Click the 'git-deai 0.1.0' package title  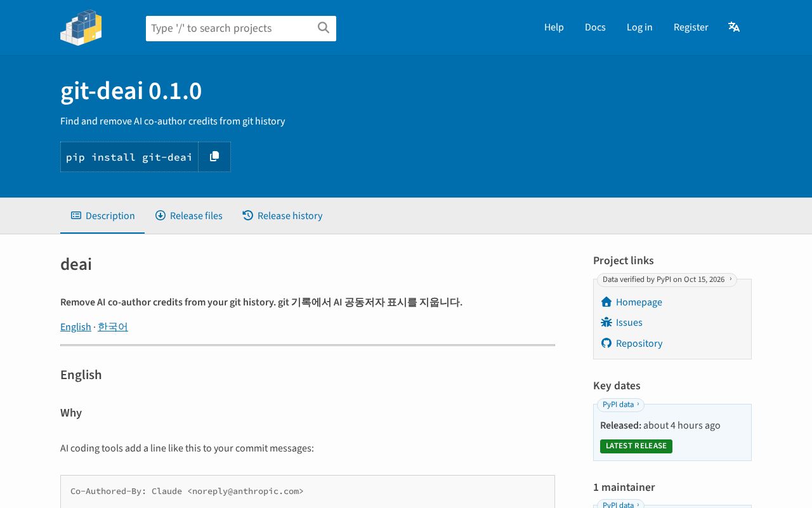coord(131,91)
